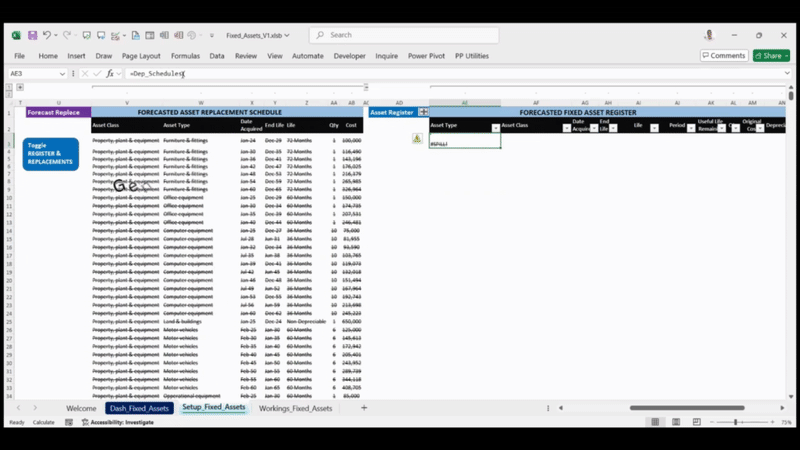Viewport: 800px width, 450px height.
Task: Click the sheet tab options dots
Action: [548, 408]
